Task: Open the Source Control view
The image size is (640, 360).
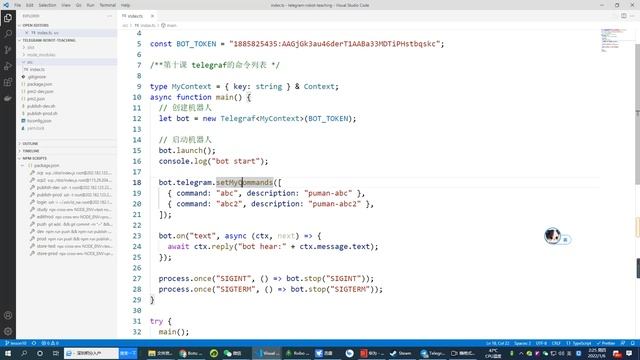Action: pos(8,50)
